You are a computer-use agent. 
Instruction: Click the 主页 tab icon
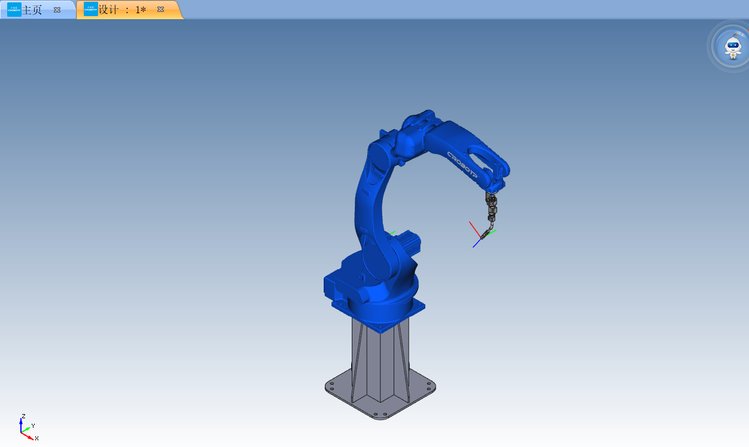click(13, 9)
